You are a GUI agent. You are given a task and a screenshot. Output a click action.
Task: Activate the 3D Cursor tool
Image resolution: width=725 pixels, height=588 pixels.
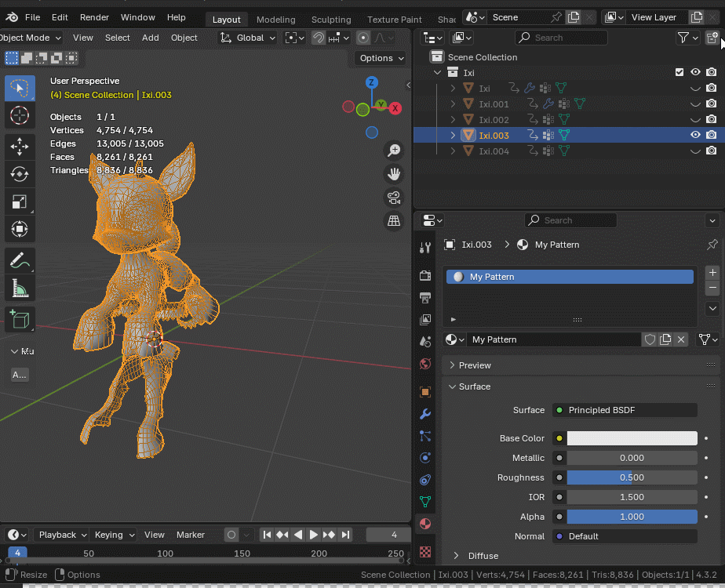click(x=20, y=115)
